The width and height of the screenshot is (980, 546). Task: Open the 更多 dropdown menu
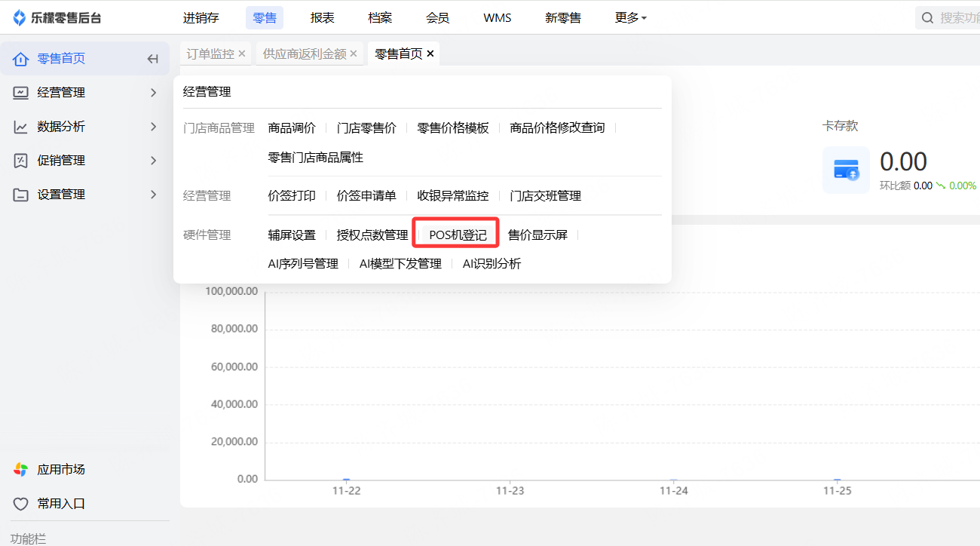point(631,17)
